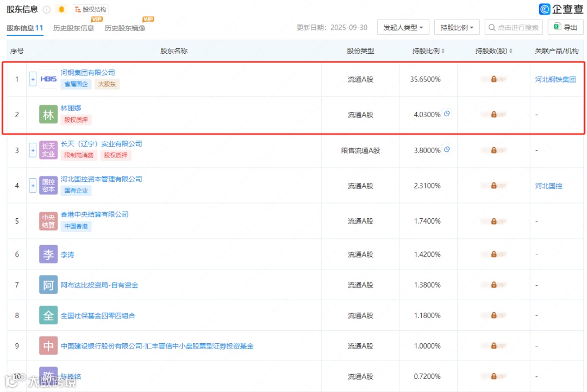This screenshot has height=392, width=587.
Task: Expand the 河钢集团有限公司 row
Action: 33,79
